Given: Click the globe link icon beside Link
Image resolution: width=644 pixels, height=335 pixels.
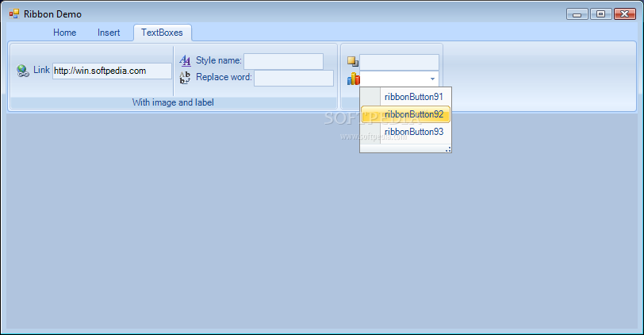Looking at the screenshot, I should click(x=22, y=71).
